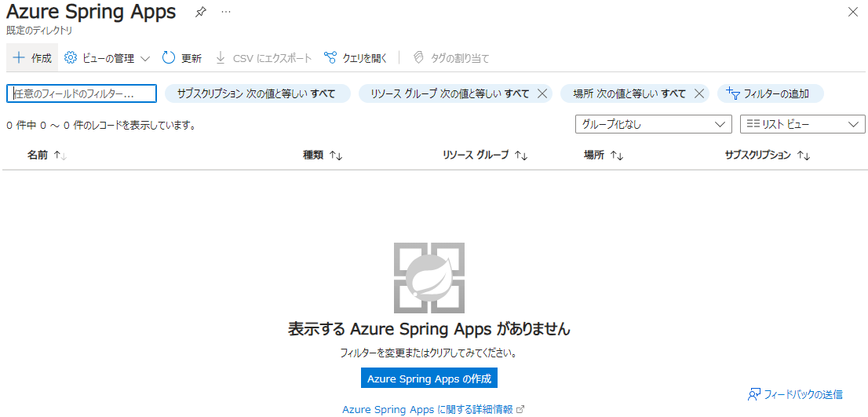Click タグの割り当て toolbar button
The image size is (868, 417).
tap(452, 57)
